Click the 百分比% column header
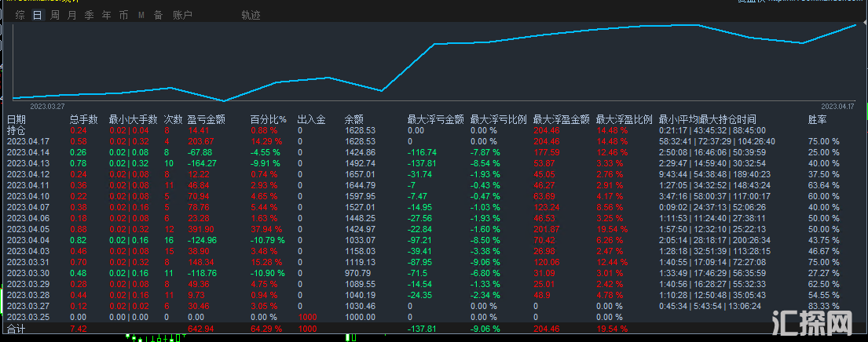The image size is (868, 342). [x=269, y=119]
